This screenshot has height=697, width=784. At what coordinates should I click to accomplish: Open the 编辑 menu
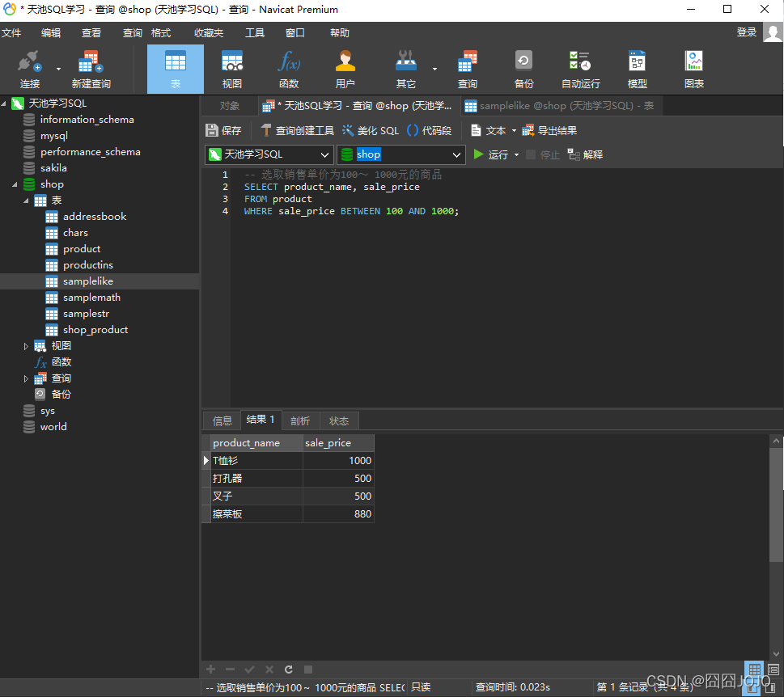click(51, 33)
